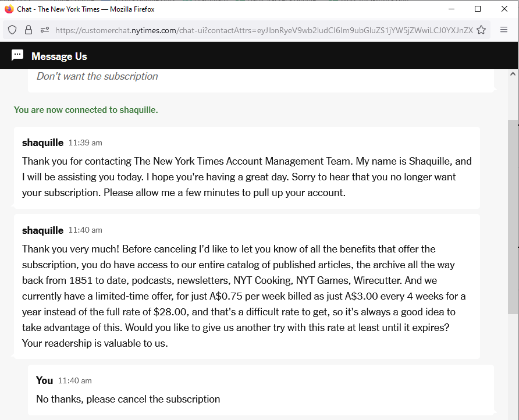Click the Firefox logo in the title bar
This screenshot has width=519, height=420.
9,9
